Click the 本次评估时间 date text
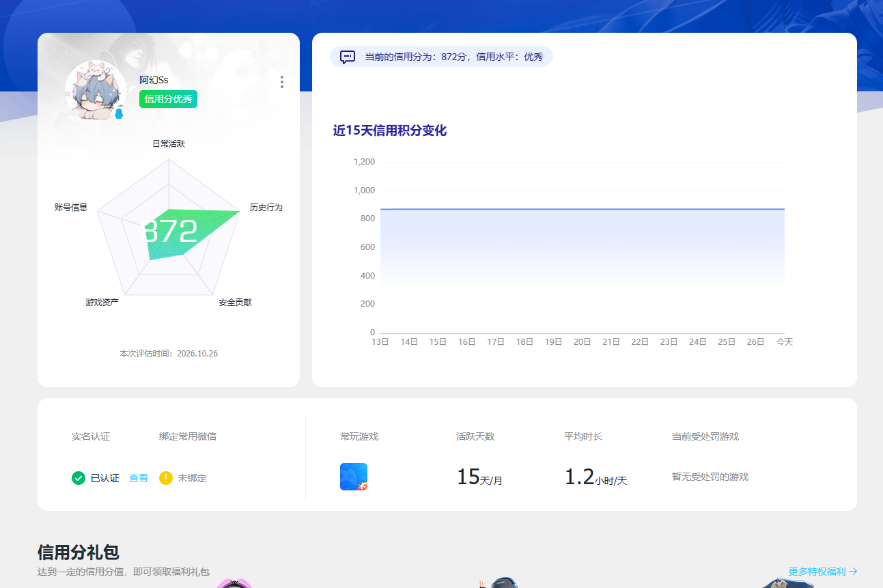 click(x=169, y=354)
